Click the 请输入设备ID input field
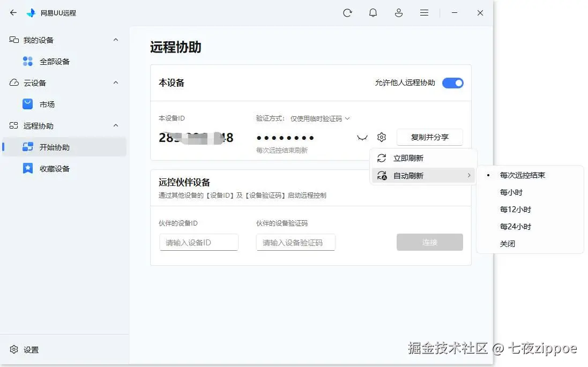Screen dimensions: 588x367 click(199, 243)
